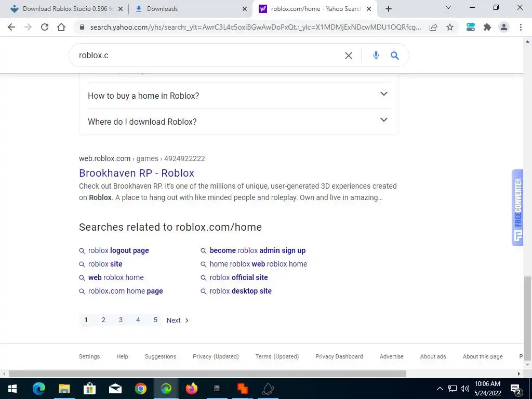532x399 pixels.
Task: Open Privacy (Updated) footer link
Action: tap(216, 356)
